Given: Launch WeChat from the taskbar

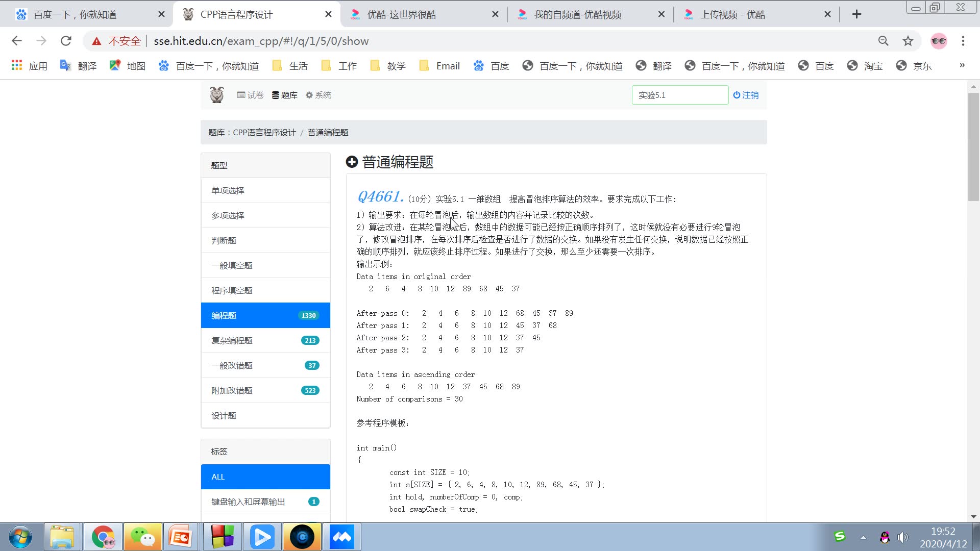Looking at the screenshot, I should click(142, 537).
